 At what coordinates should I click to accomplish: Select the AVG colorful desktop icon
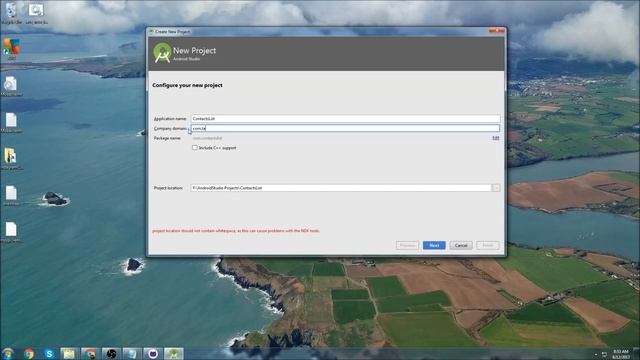(11, 49)
